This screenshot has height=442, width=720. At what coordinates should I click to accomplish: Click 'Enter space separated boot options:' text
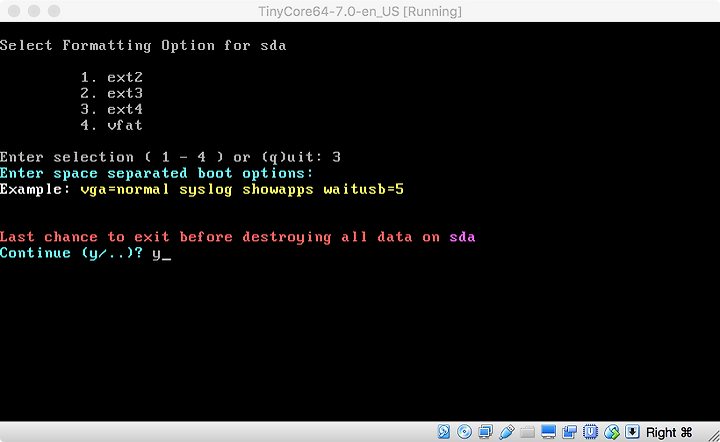[x=157, y=173]
